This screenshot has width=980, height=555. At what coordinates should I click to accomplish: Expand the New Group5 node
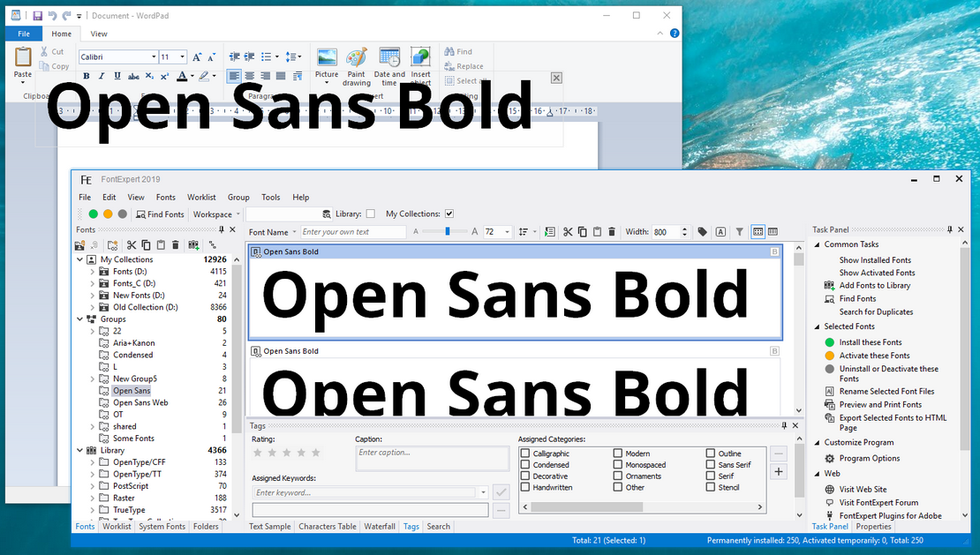point(93,379)
